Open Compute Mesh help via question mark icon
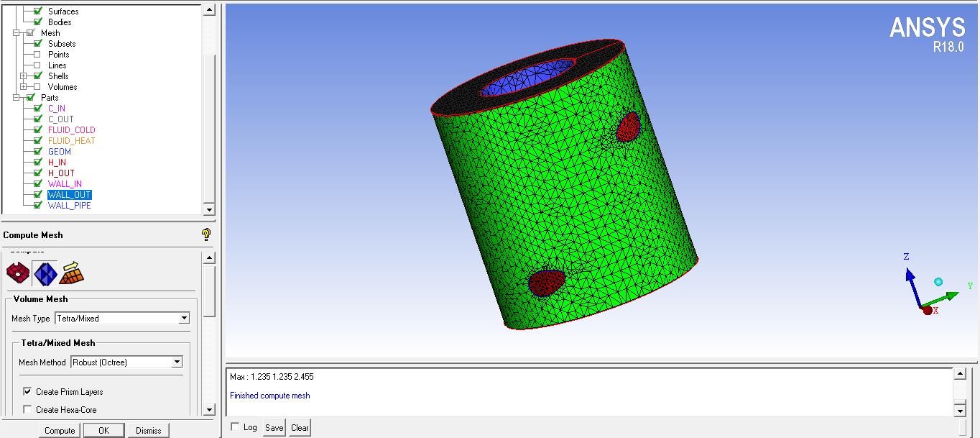980x438 pixels. [x=206, y=233]
